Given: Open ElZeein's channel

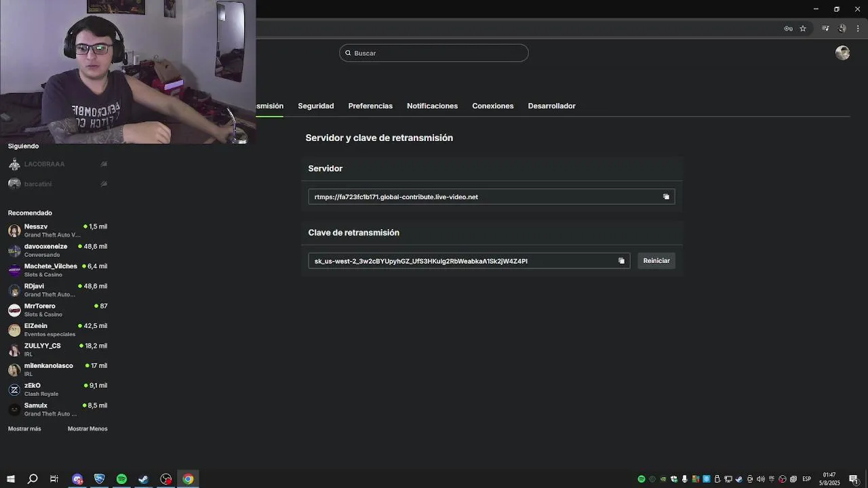Looking at the screenshot, I should pos(58,329).
